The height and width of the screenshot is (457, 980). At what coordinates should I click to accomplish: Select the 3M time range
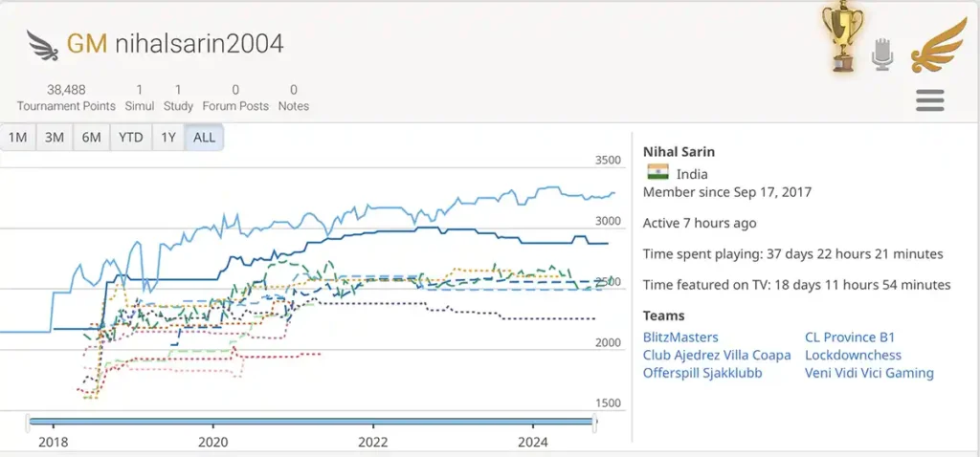(x=55, y=138)
